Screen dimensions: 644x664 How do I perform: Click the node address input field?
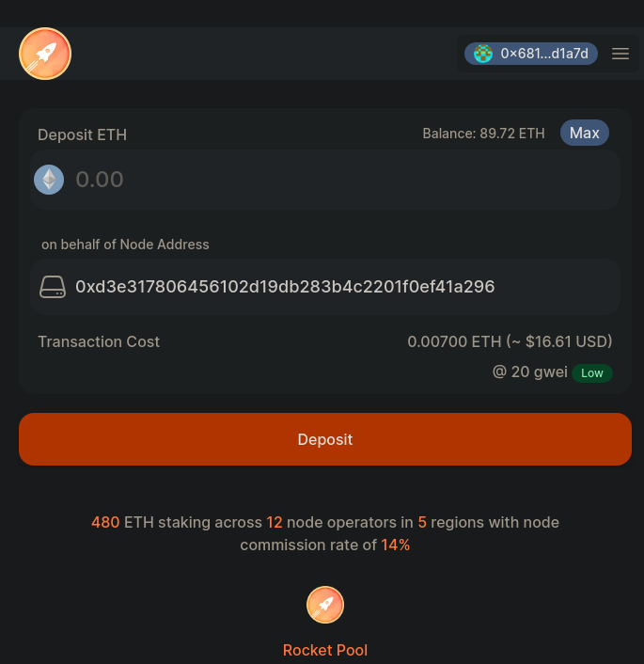[338, 287]
